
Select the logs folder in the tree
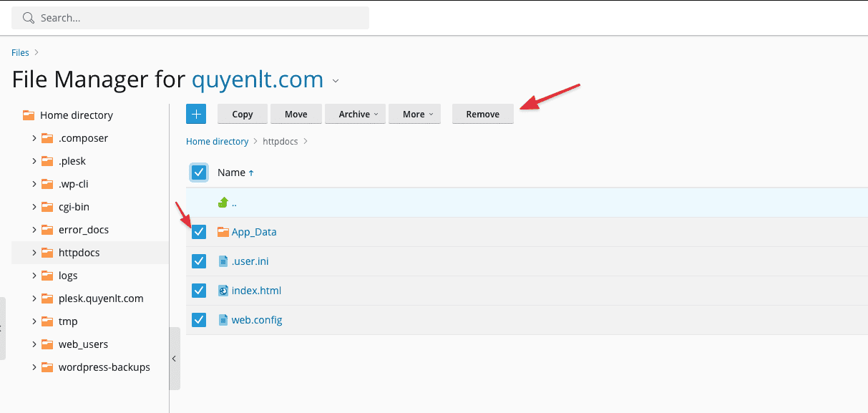click(x=68, y=276)
